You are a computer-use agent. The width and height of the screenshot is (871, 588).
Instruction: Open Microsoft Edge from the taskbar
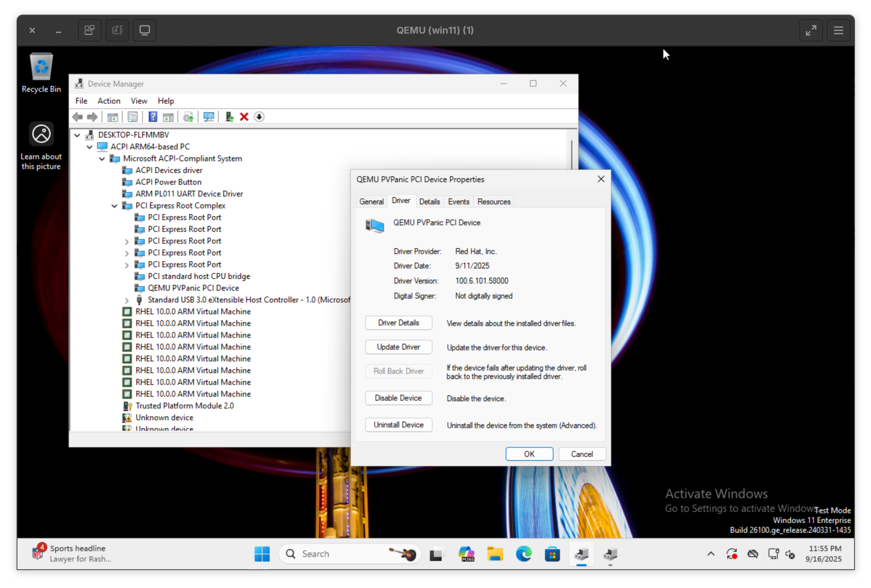523,554
